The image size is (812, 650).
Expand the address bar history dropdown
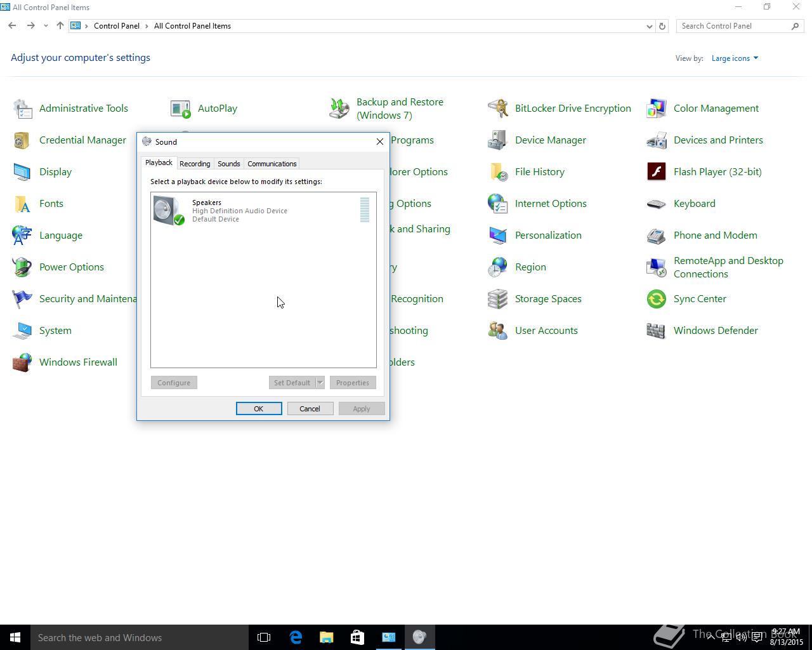[649, 26]
